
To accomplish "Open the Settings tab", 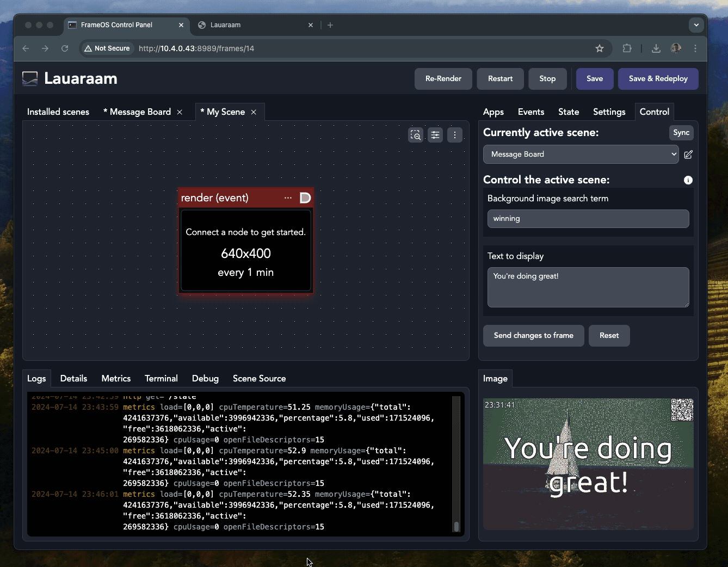I will pos(609,112).
